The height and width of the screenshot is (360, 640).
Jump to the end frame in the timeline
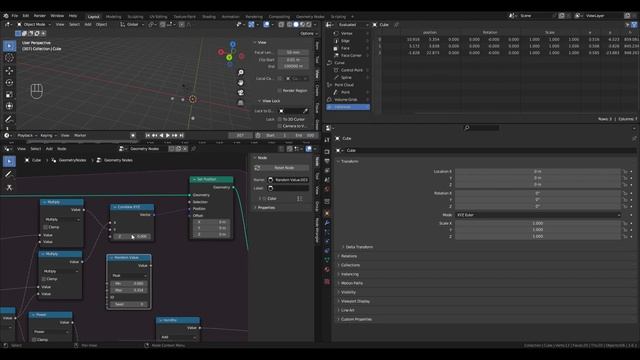tap(182, 136)
